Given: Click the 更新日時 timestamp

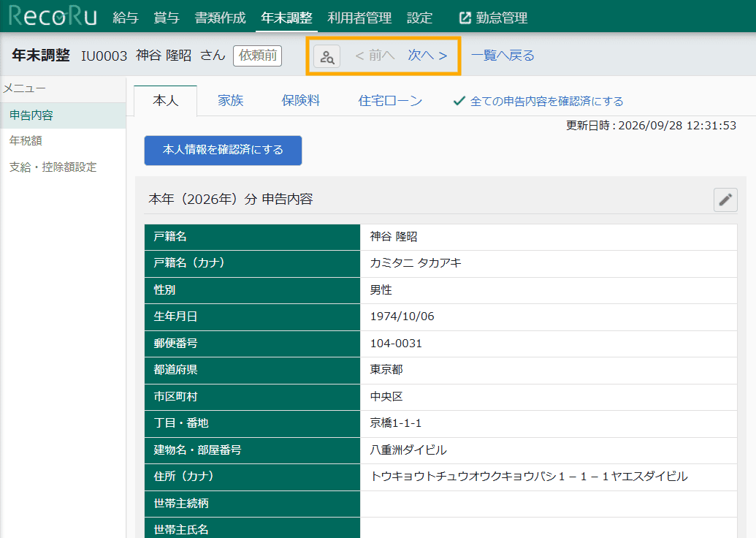Looking at the screenshot, I should click(x=651, y=126).
